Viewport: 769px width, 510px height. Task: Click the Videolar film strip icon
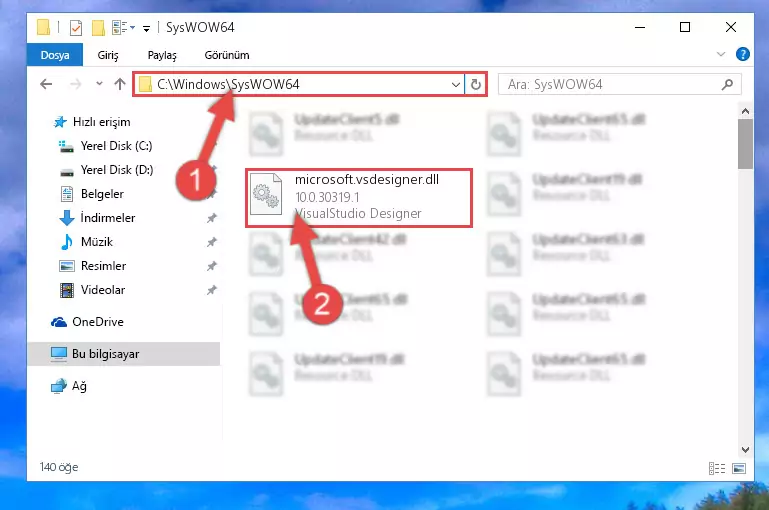coord(67,290)
